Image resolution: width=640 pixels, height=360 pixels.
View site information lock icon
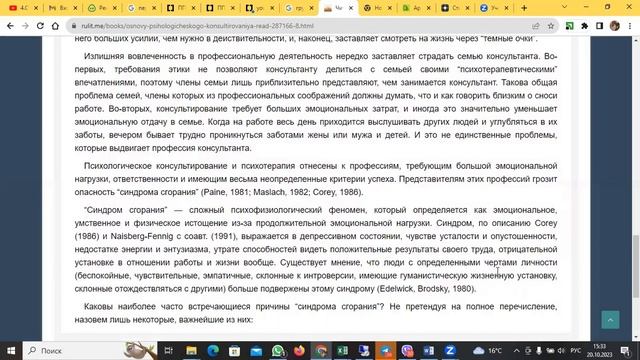coord(74,26)
